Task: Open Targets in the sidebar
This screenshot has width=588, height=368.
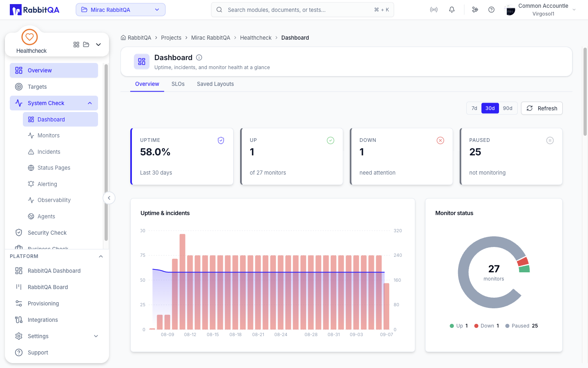Action: pyautogui.click(x=54, y=87)
